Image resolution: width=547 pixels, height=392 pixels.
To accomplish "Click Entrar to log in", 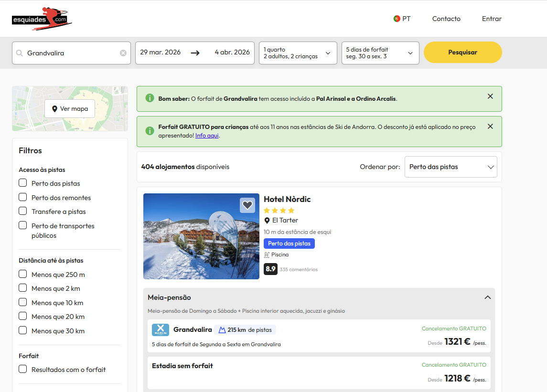I will pos(492,19).
